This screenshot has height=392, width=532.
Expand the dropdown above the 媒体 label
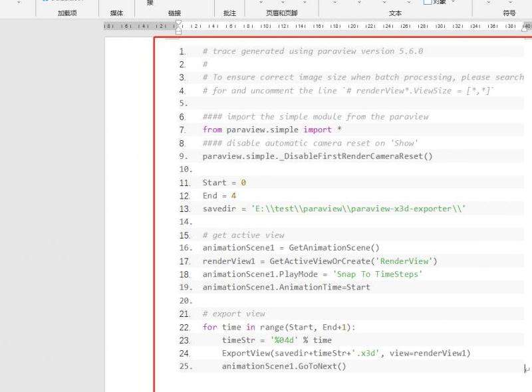pos(116,2)
